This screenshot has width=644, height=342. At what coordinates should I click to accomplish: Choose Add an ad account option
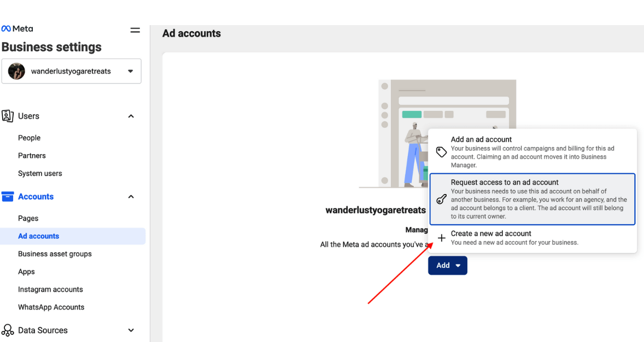[x=532, y=152]
